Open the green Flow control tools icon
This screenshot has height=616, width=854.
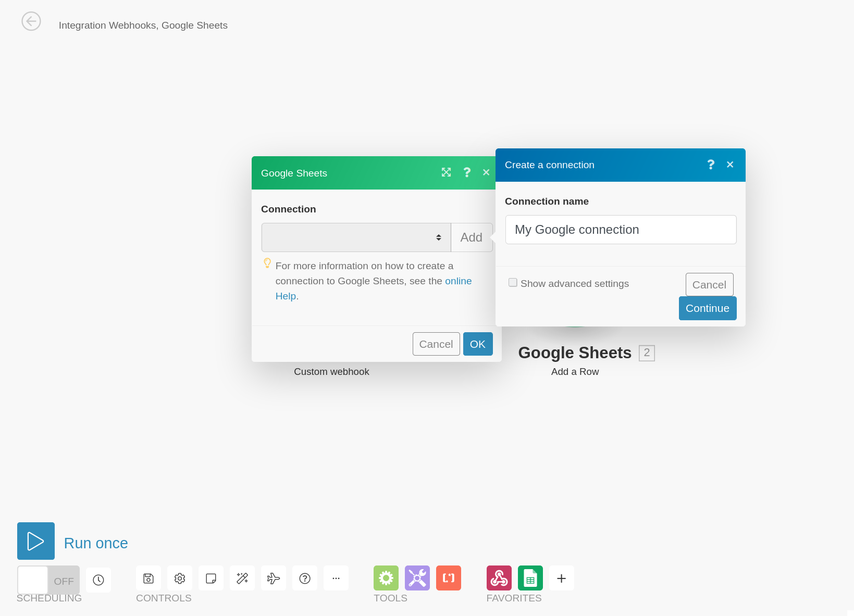click(x=386, y=578)
